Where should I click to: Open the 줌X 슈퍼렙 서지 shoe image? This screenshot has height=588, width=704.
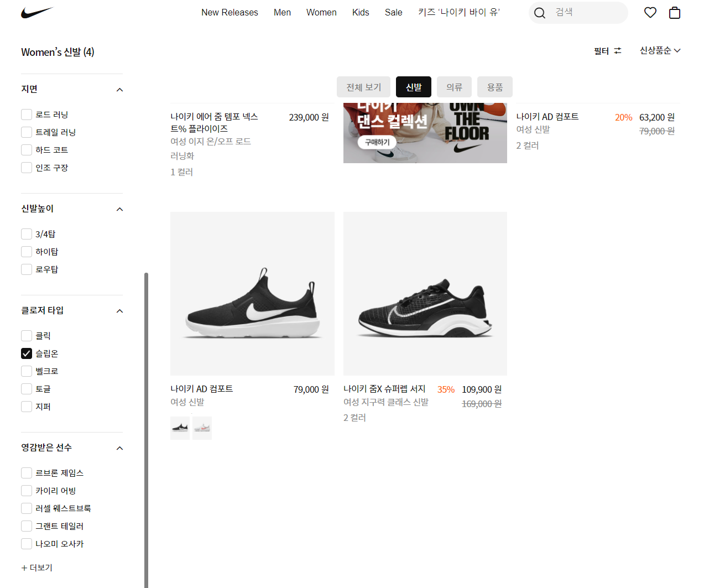pyautogui.click(x=425, y=294)
